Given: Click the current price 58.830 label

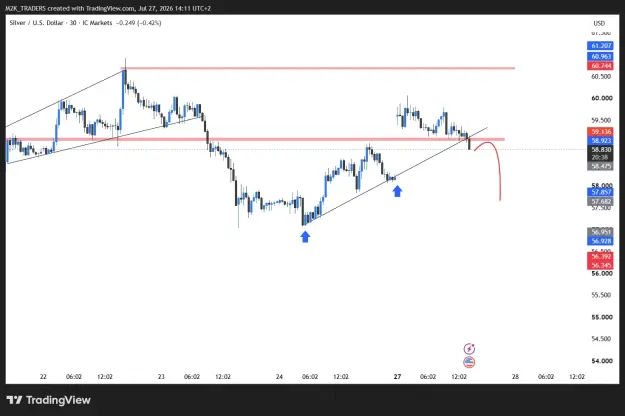Looking at the screenshot, I should coord(601,150).
